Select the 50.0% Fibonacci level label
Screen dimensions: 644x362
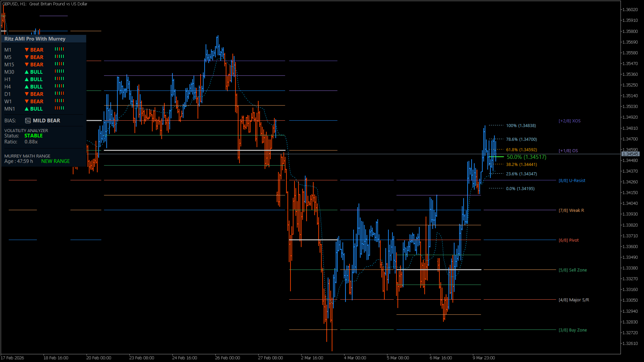tap(526, 157)
